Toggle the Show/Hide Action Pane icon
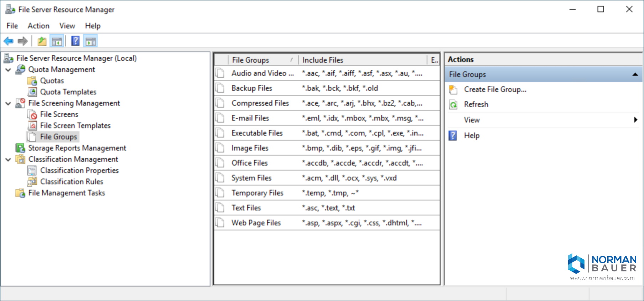Image resolution: width=644 pixels, height=301 pixels. pyautogui.click(x=90, y=41)
